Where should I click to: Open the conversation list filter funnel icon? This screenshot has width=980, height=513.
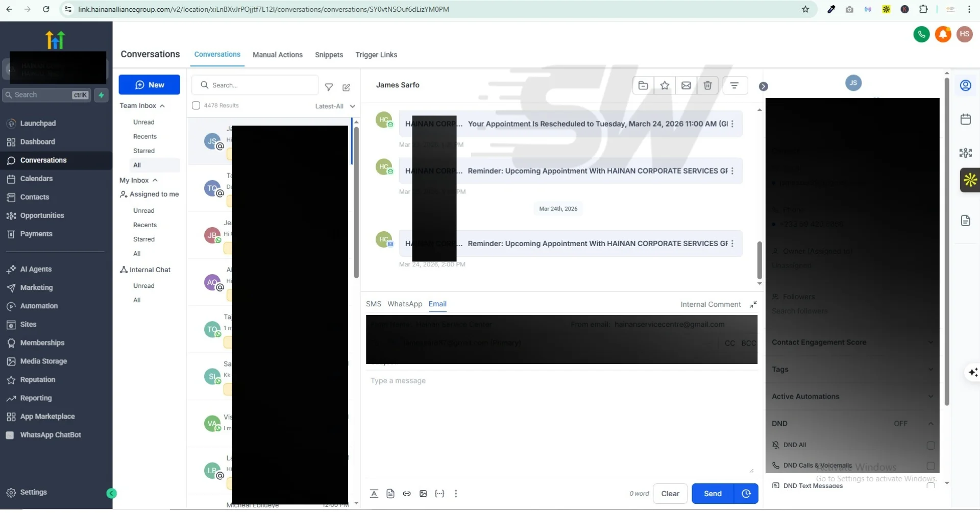[x=329, y=88]
